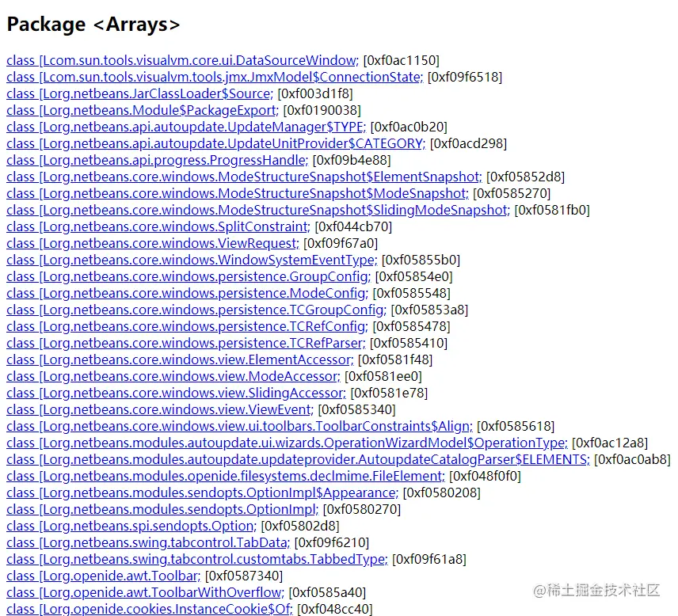Select the address text [0xf09f6518]
The width and height of the screenshot is (678, 616).
(465, 77)
